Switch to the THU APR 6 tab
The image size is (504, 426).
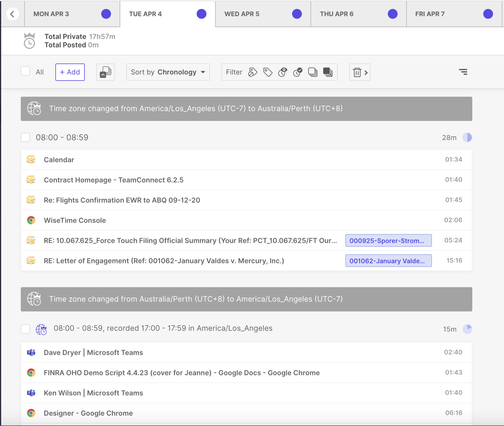[358, 14]
